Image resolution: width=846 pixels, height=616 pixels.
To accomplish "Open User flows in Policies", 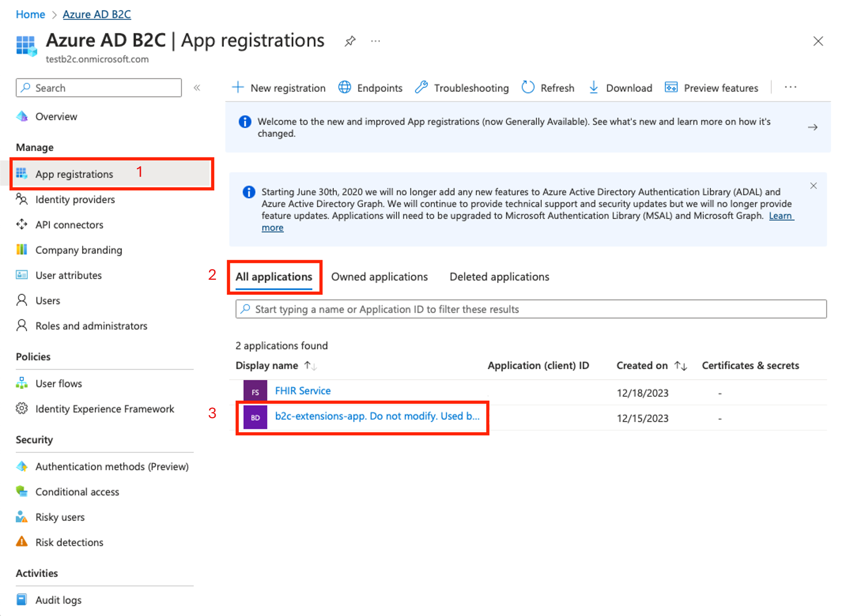I will coord(58,383).
